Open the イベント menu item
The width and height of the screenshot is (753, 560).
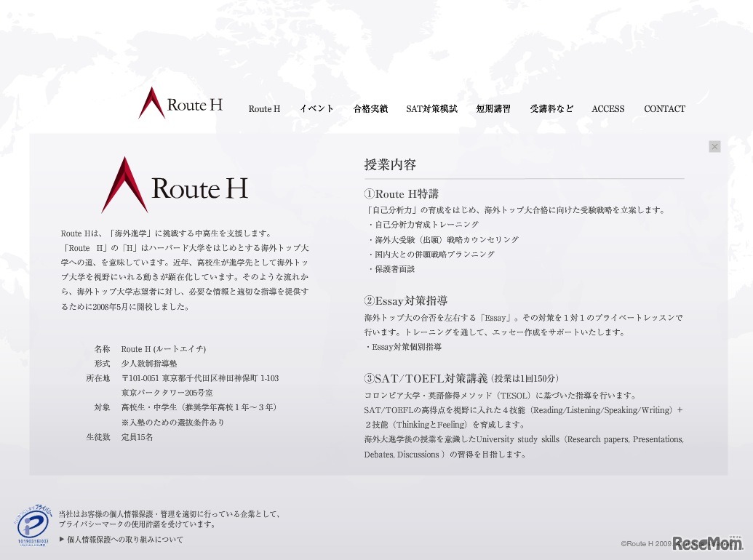pos(316,109)
